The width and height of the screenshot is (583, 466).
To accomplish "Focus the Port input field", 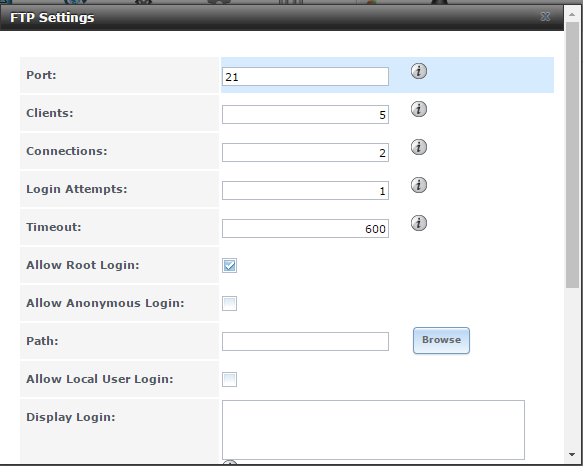I will tap(305, 77).
